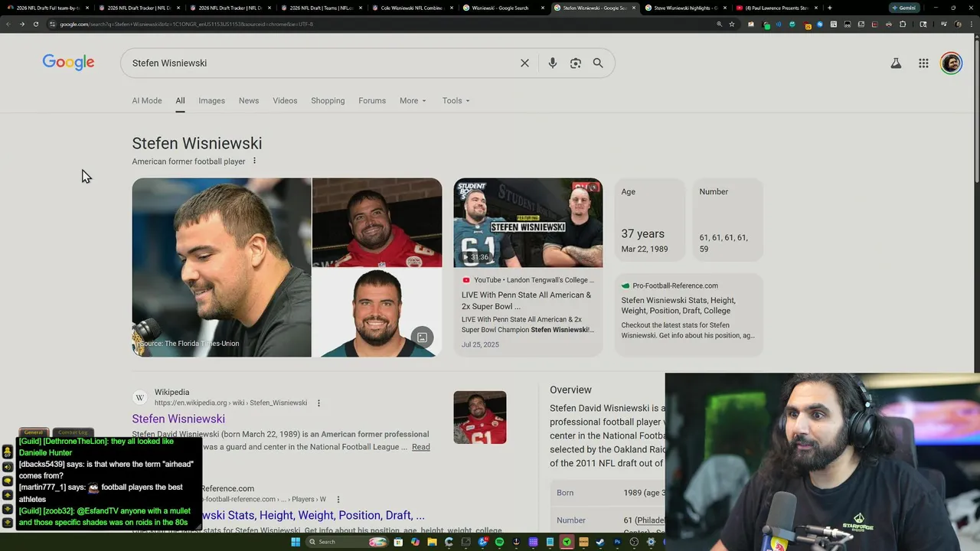Select the Images search tab
Screen dimensions: 980x551
tap(211, 100)
